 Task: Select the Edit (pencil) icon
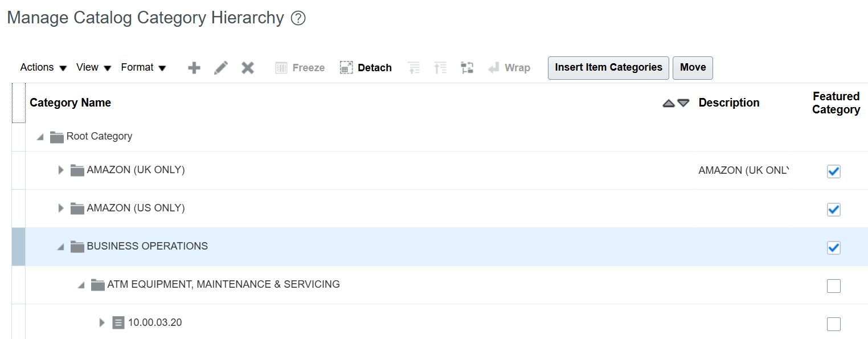[221, 67]
